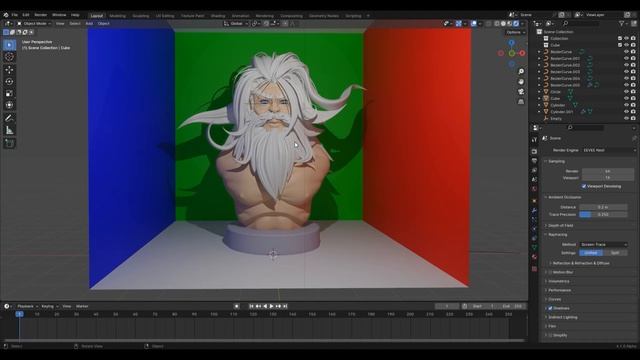The image size is (640, 360).
Task: Jump to the timeline end frame
Action: [285, 306]
